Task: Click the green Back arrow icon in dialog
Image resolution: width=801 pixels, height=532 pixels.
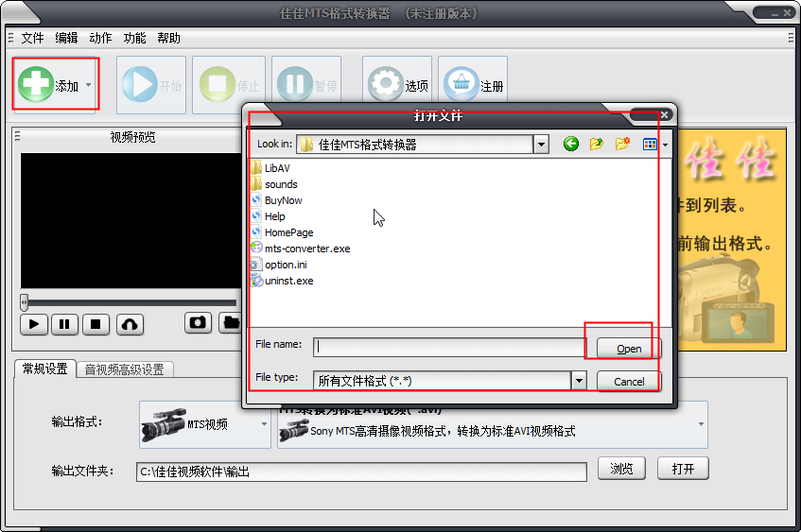Action: click(570, 144)
